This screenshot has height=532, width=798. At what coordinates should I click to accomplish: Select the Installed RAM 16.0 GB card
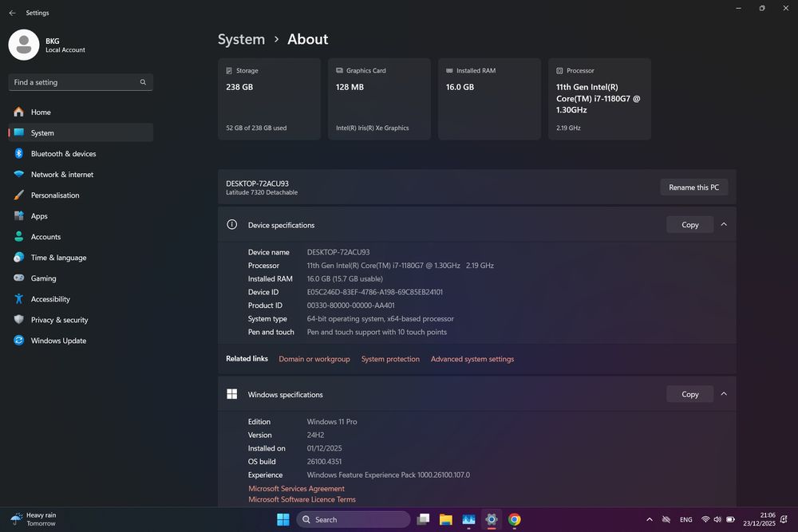tap(489, 99)
